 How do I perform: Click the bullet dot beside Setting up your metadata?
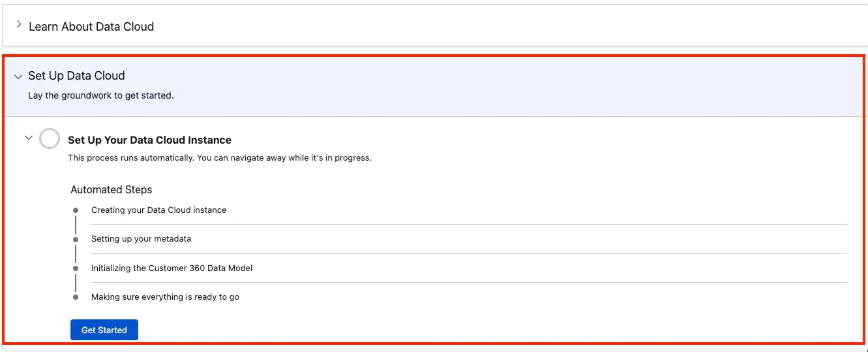click(76, 240)
